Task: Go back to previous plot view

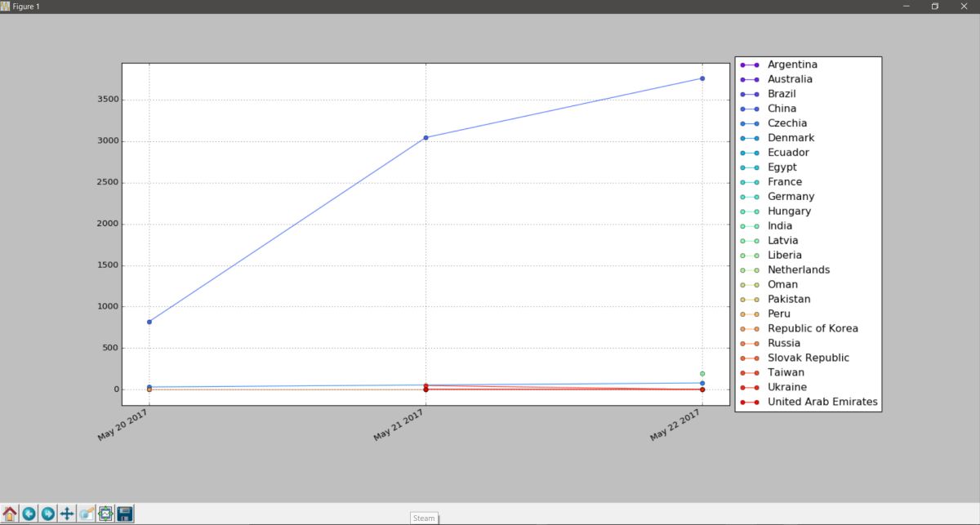Action: click(x=29, y=514)
